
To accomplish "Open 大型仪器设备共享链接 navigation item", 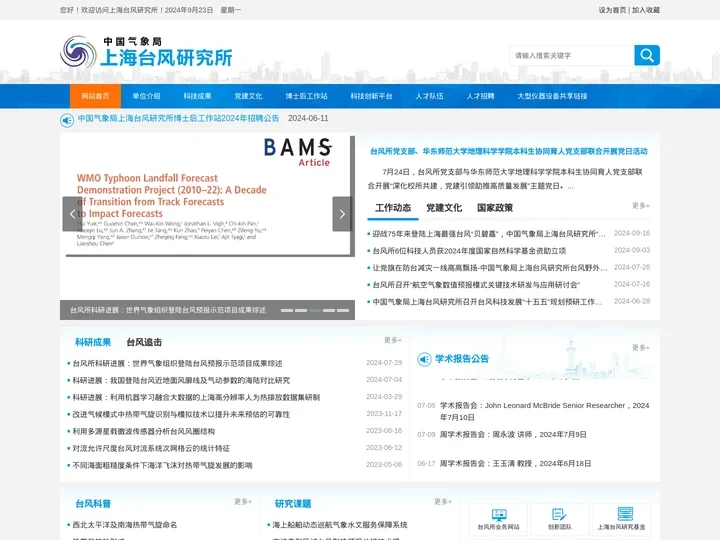I will point(552,96).
